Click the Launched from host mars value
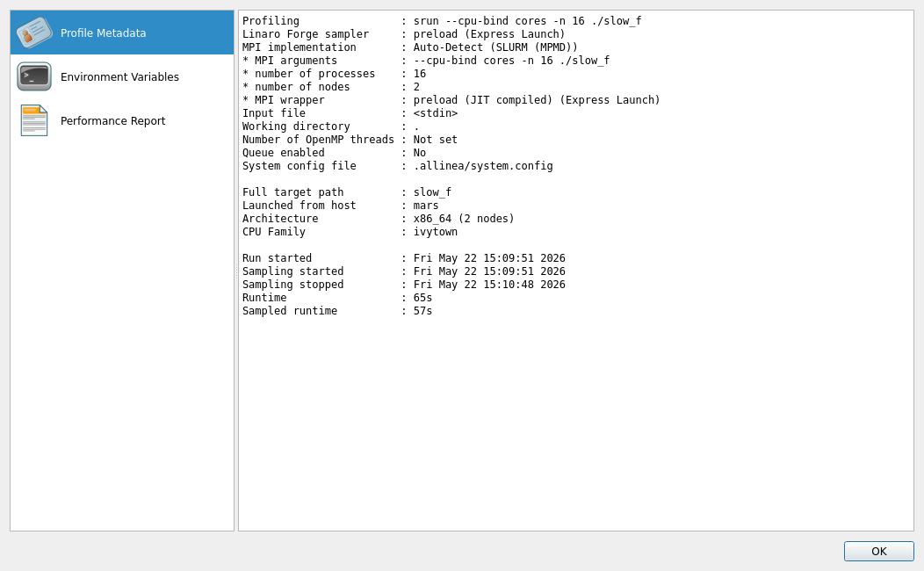924x571 pixels. [x=426, y=205]
